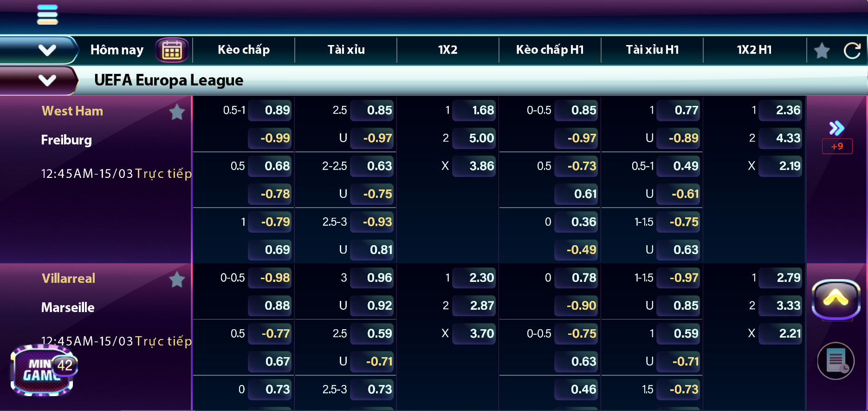Pick West Ham handicap 0.5 odds 0.68
Screen dimensions: 868x411
(x=270, y=166)
